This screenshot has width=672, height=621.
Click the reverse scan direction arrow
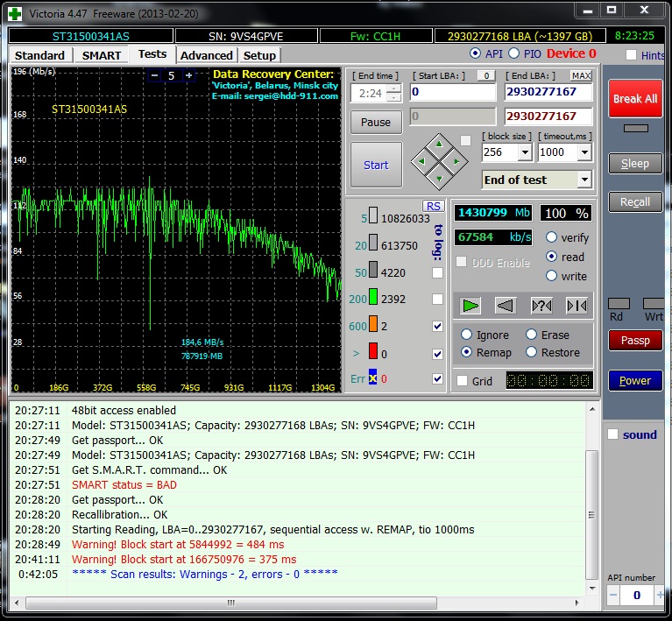click(x=506, y=306)
